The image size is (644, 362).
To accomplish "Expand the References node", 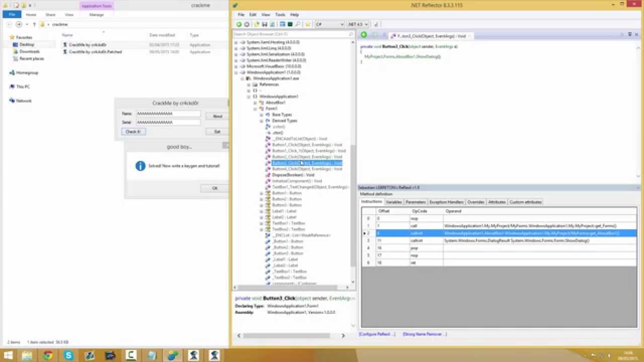I will [x=249, y=84].
